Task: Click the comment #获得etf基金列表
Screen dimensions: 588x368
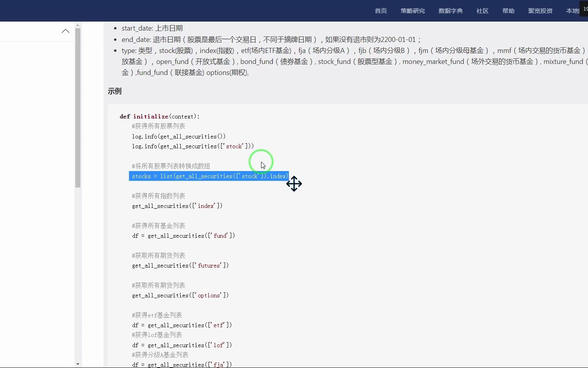Action: pyautogui.click(x=157, y=315)
